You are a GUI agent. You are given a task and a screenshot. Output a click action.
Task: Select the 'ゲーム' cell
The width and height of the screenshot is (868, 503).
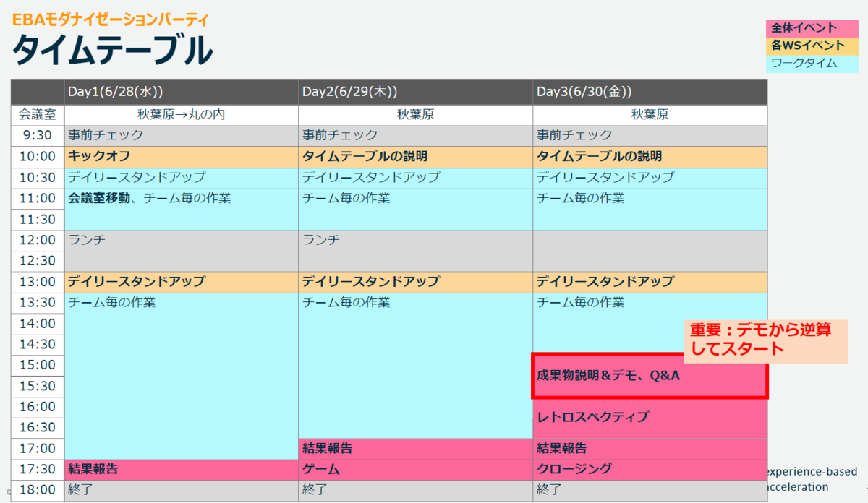[416, 470]
